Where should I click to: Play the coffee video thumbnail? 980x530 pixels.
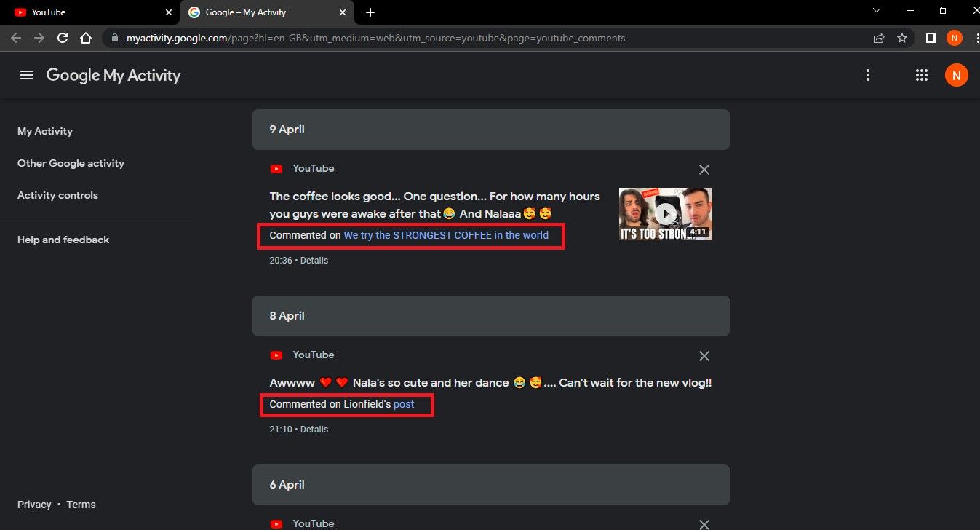[x=666, y=214]
